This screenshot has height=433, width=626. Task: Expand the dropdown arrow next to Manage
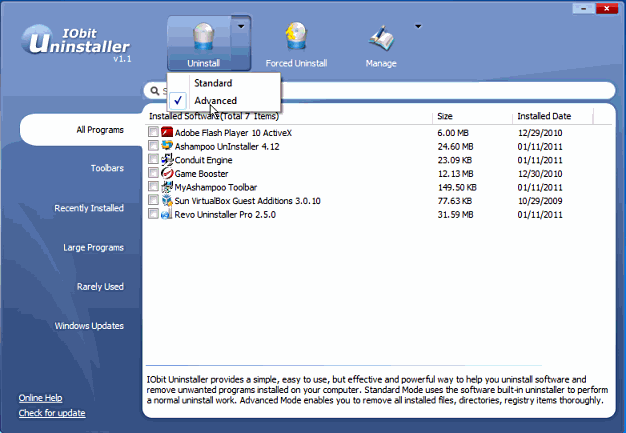pos(418,27)
